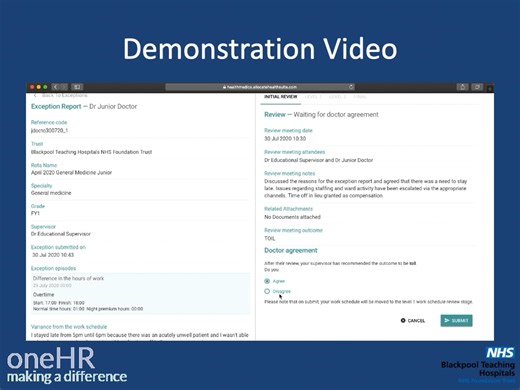Click the healthmedics address bar

[x=260, y=87]
